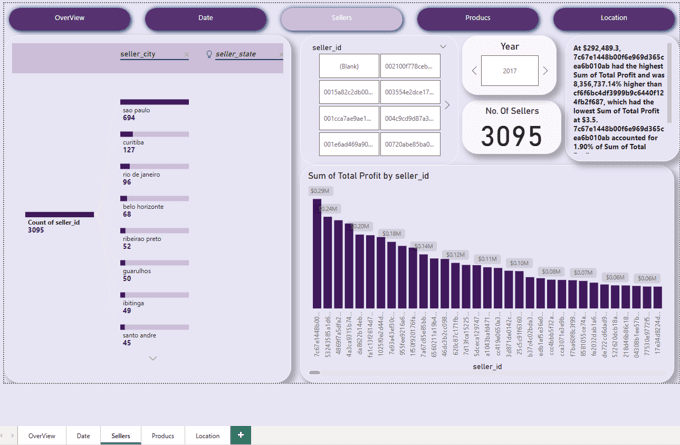This screenshot has width=680, height=445.
Task: Select the belo horizonte node
Action: click(x=154, y=206)
